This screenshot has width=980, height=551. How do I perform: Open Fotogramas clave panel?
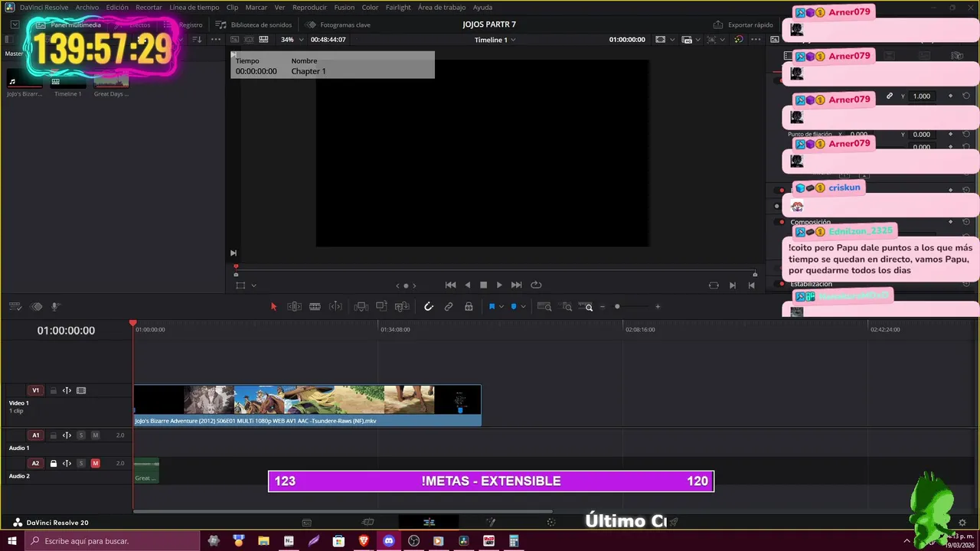click(x=338, y=24)
